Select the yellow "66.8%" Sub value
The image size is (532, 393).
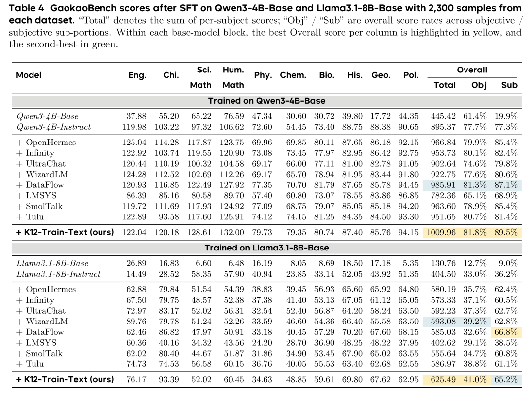point(506,332)
